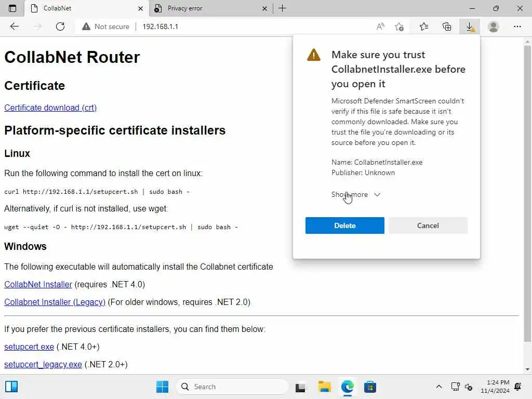Open the Widgets panel on taskbar

pos(11,387)
